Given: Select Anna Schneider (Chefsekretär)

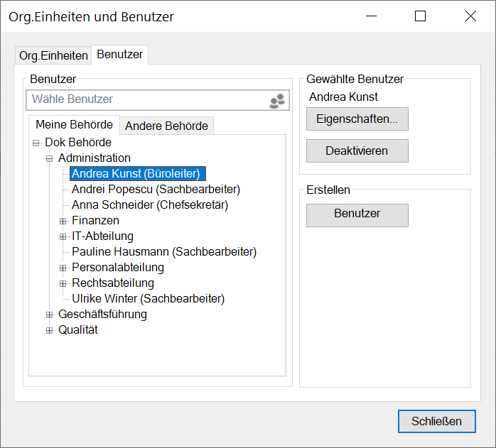Looking at the screenshot, I should click(x=150, y=205).
